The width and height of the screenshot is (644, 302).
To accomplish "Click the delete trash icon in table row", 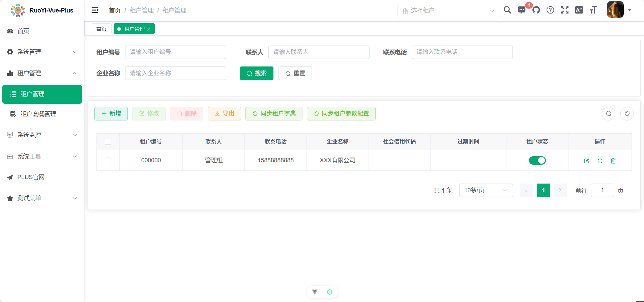I will coord(613,161).
